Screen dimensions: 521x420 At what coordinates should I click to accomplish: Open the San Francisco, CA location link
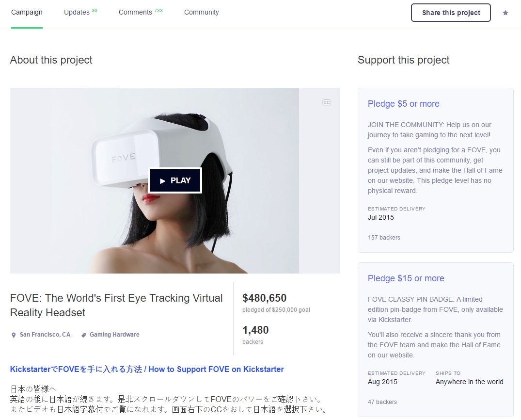pos(45,335)
